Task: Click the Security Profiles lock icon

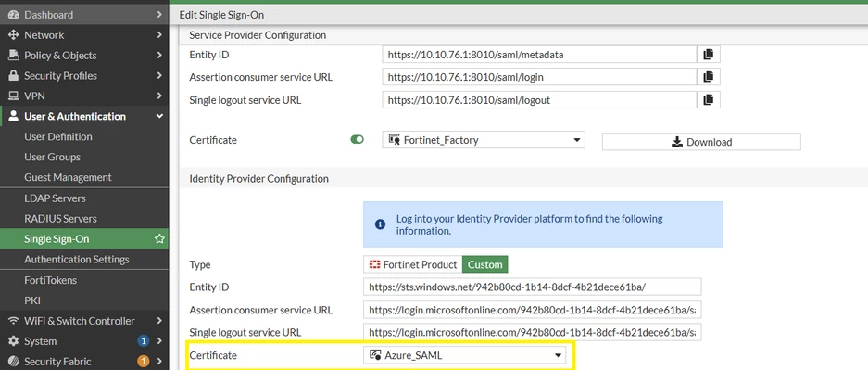Action: point(13,76)
